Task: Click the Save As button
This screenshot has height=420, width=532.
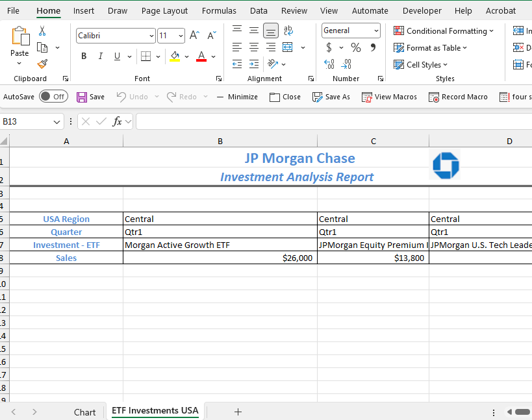Action: pos(331,97)
